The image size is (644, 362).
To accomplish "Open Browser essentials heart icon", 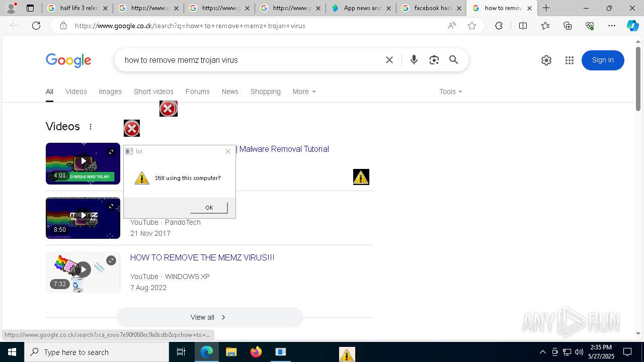I will click(x=590, y=26).
